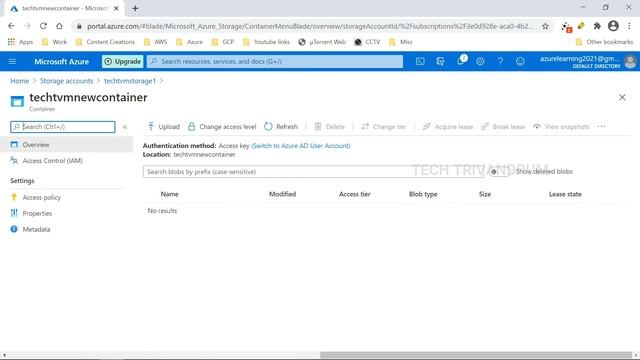Image resolution: width=640 pixels, height=360 pixels.
Task: Open the browser extensions puzzle icon
Action: 597,26
